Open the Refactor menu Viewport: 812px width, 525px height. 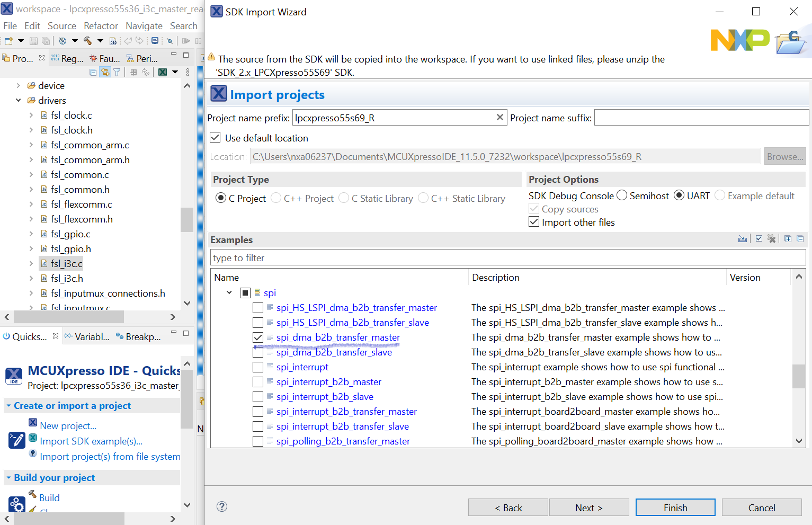point(101,25)
